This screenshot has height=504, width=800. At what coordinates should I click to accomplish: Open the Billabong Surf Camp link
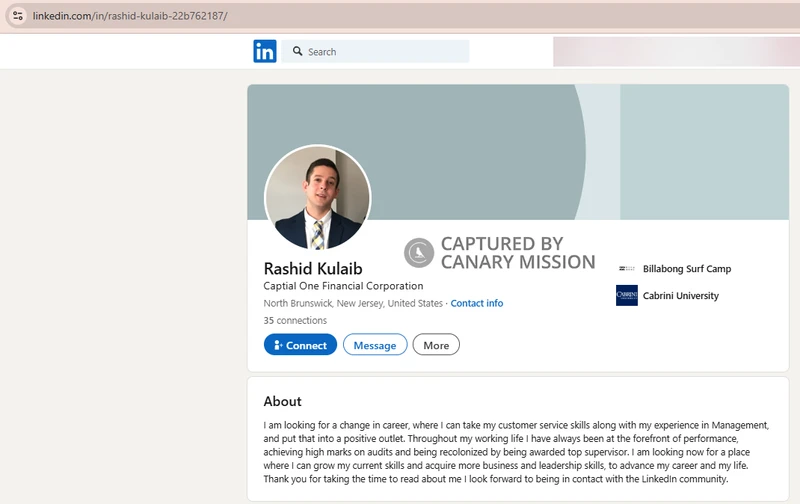click(x=687, y=269)
